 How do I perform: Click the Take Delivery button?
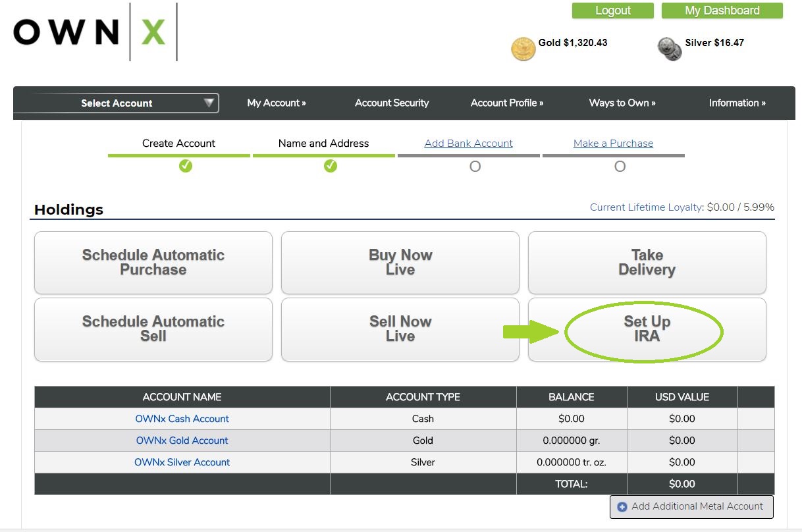[x=647, y=263]
